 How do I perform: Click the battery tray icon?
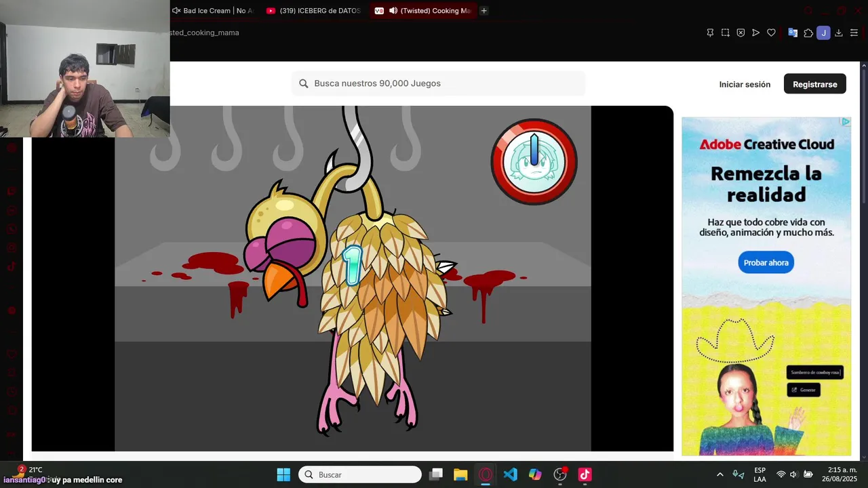pyautogui.click(x=808, y=474)
